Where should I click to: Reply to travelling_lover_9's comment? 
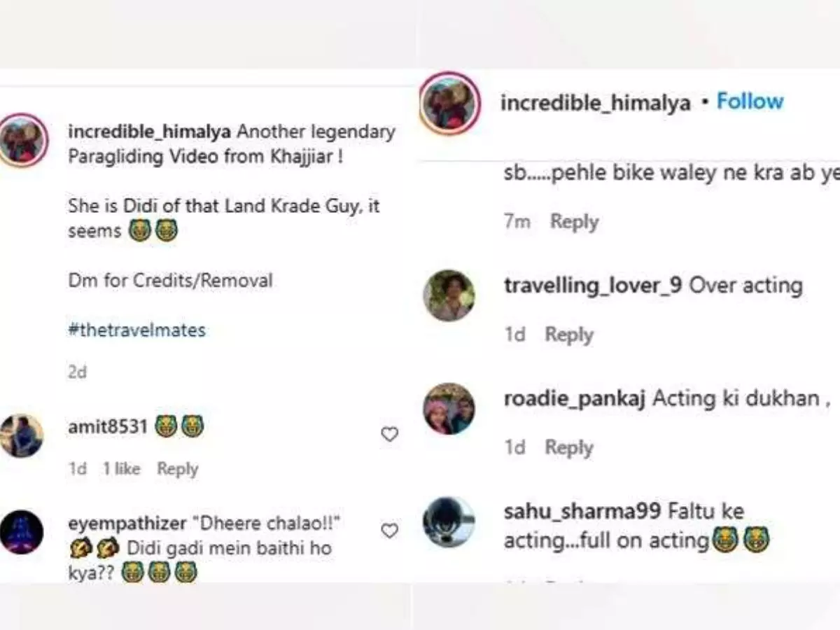click(569, 335)
